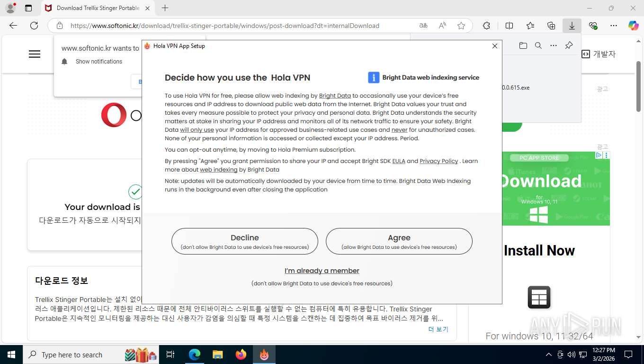
Task: Open Microsoft Edge from taskbar
Action: click(194, 355)
